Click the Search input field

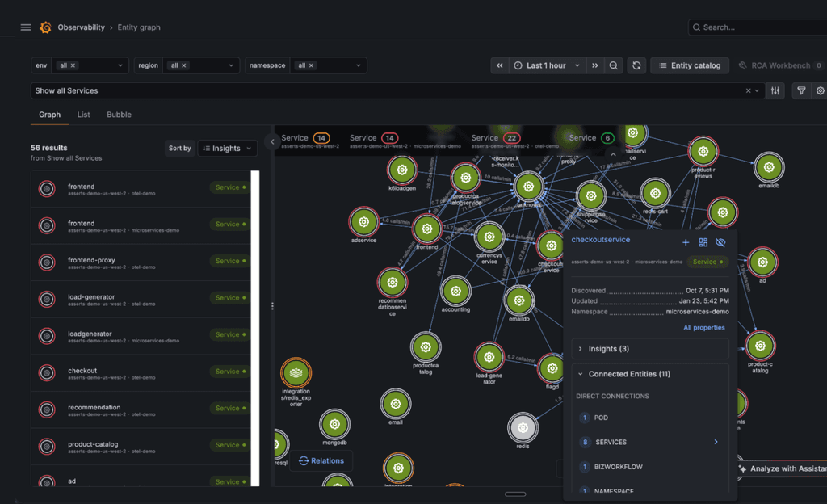point(758,27)
